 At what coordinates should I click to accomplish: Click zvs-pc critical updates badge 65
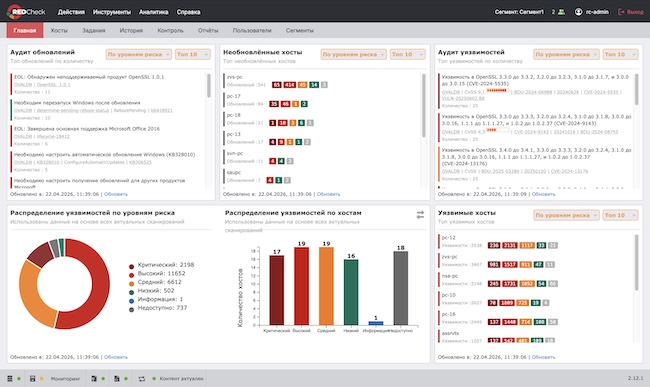(x=276, y=85)
